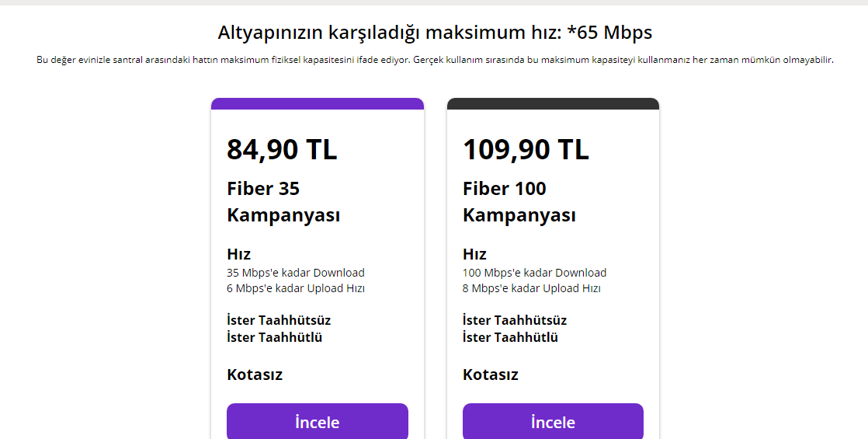Click the small disclaimer text under heading
The width and height of the screenshot is (868, 439).
click(435, 60)
